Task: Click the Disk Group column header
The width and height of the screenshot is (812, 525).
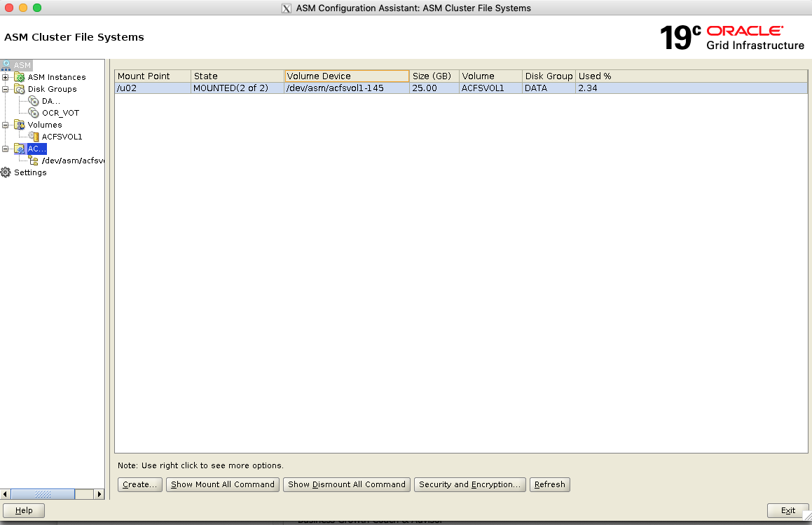Action: pyautogui.click(x=549, y=76)
